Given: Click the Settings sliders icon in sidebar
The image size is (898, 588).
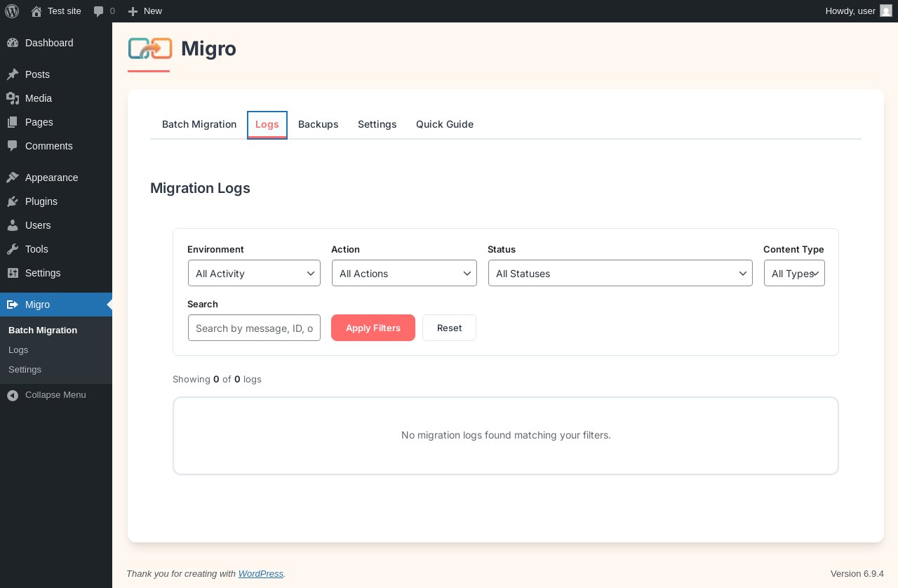Looking at the screenshot, I should click(13, 273).
